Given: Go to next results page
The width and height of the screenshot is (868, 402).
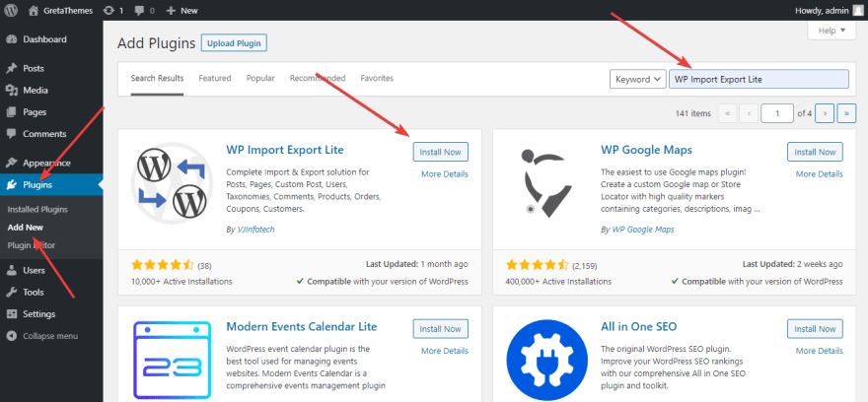Looking at the screenshot, I should pos(825,113).
